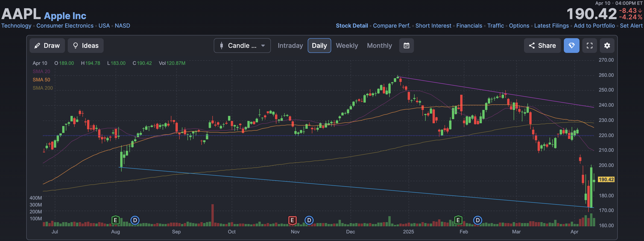Click the H 194.78 high value

[x=91, y=63]
